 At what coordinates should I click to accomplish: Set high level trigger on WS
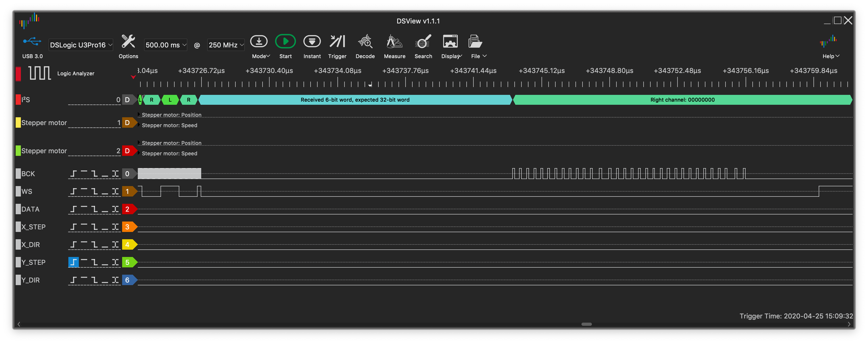84,192
